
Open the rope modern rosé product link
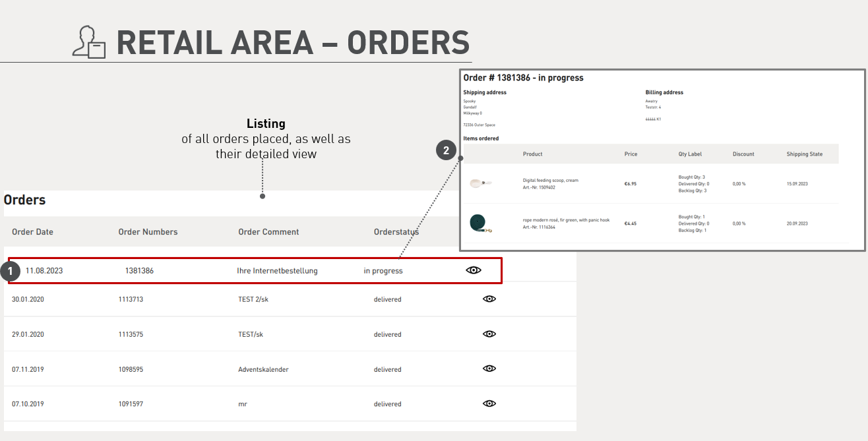pyautogui.click(x=566, y=220)
